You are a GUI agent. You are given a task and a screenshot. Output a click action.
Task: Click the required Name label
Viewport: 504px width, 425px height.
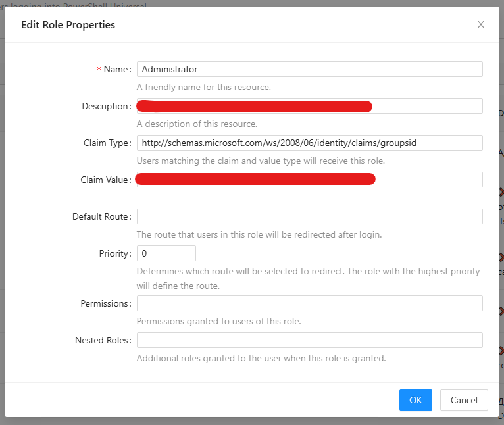[x=117, y=69]
